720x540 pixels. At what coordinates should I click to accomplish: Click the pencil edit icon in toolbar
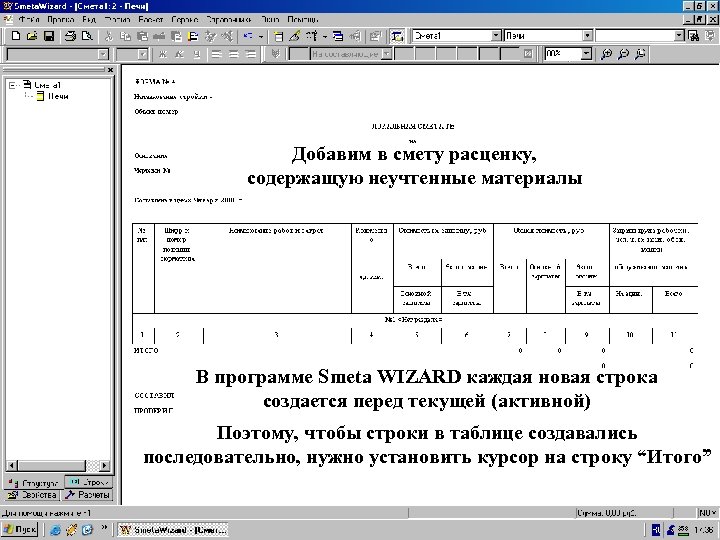click(x=295, y=36)
